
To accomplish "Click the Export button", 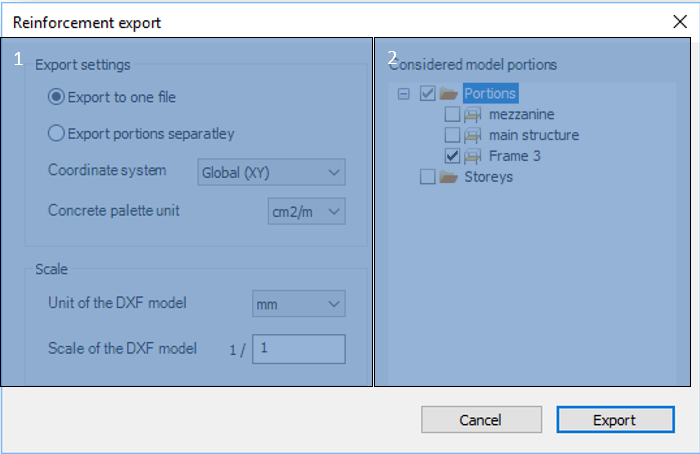I will pyautogui.click(x=616, y=420).
